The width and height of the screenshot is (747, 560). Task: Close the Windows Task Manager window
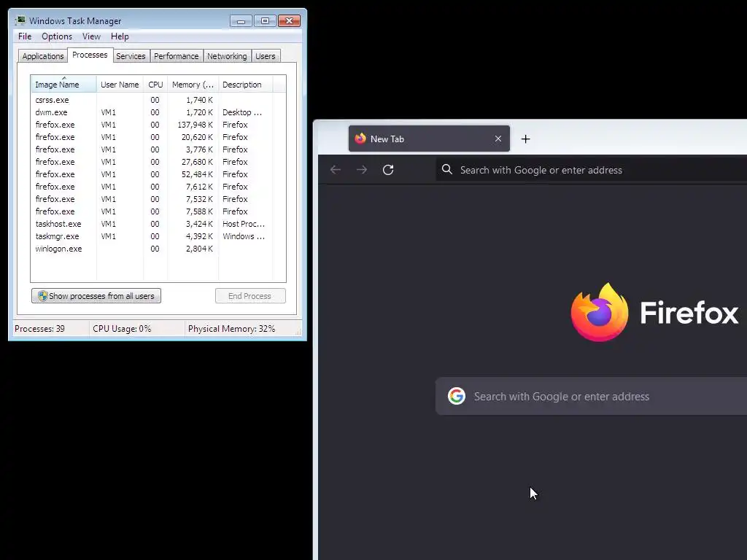point(289,21)
